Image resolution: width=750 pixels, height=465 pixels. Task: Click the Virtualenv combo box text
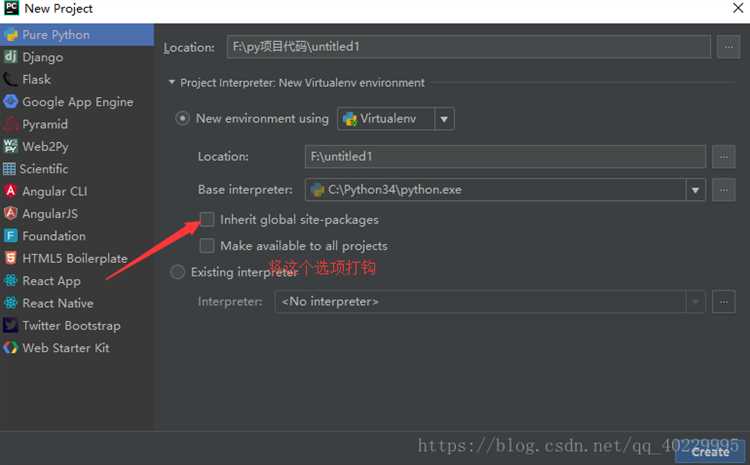(x=388, y=119)
